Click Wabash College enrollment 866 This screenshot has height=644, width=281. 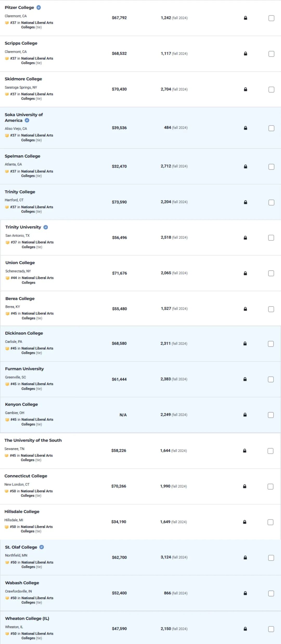click(x=168, y=593)
